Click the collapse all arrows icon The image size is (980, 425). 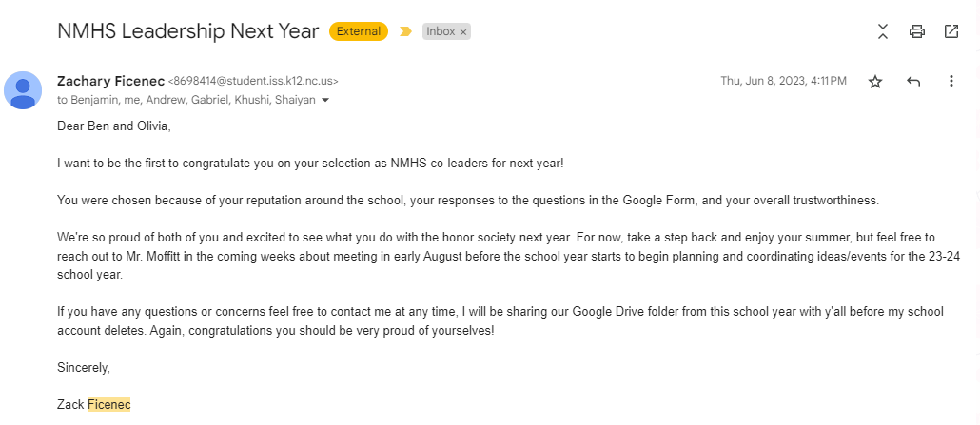(883, 31)
